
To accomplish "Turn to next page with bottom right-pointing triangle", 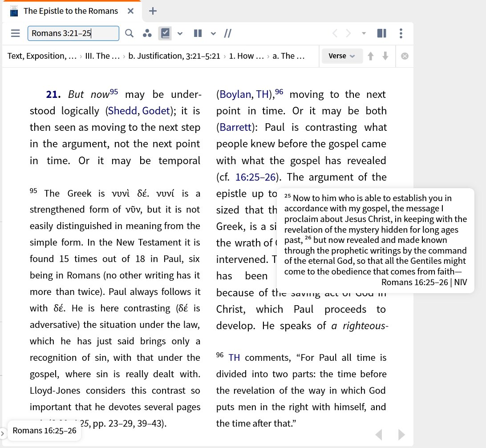I will [401, 435].
